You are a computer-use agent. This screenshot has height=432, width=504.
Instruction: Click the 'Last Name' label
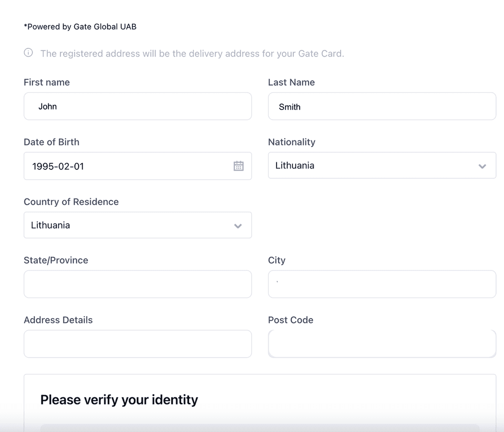tap(291, 82)
